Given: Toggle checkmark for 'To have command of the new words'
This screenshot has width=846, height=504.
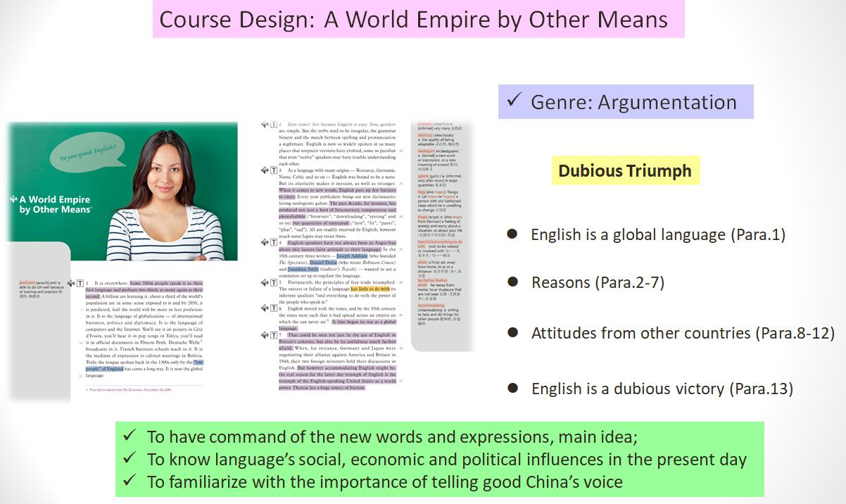Looking at the screenshot, I should pos(129,437).
